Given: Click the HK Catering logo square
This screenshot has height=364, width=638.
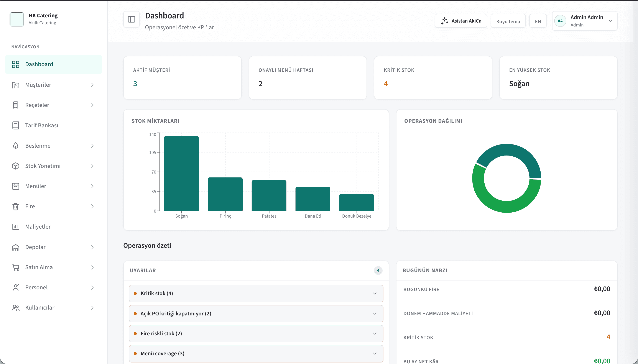Looking at the screenshot, I should 17,19.
